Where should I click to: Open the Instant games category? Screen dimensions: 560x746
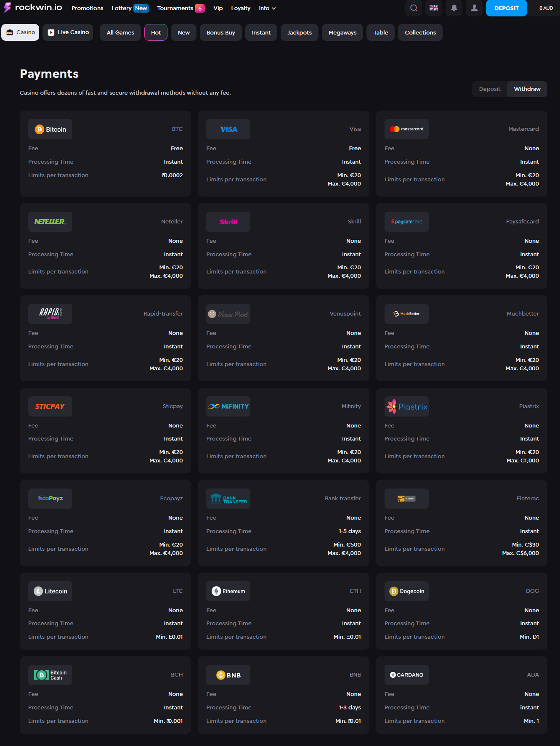click(x=261, y=32)
